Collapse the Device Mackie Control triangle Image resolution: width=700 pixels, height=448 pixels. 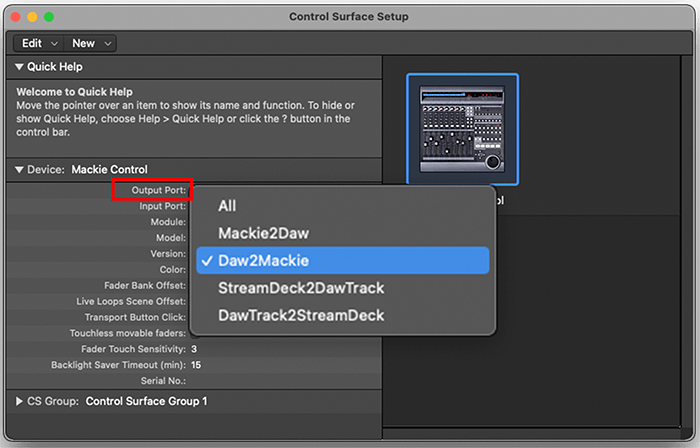[19, 170]
